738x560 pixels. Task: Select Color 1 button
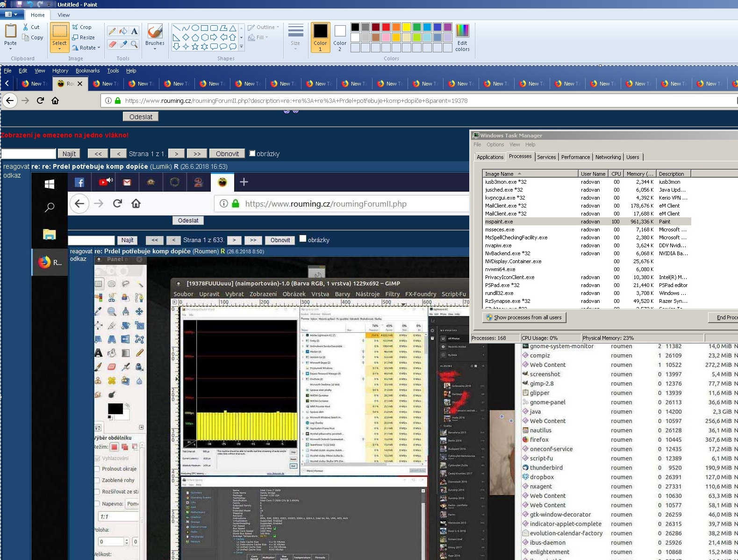click(x=320, y=38)
